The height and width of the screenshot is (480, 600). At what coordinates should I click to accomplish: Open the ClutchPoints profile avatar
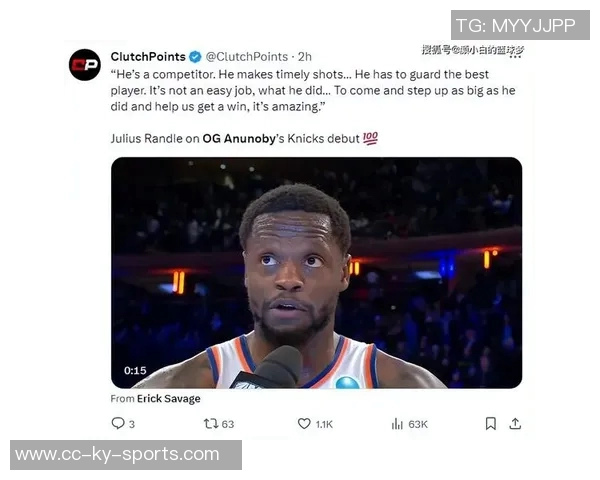85,65
